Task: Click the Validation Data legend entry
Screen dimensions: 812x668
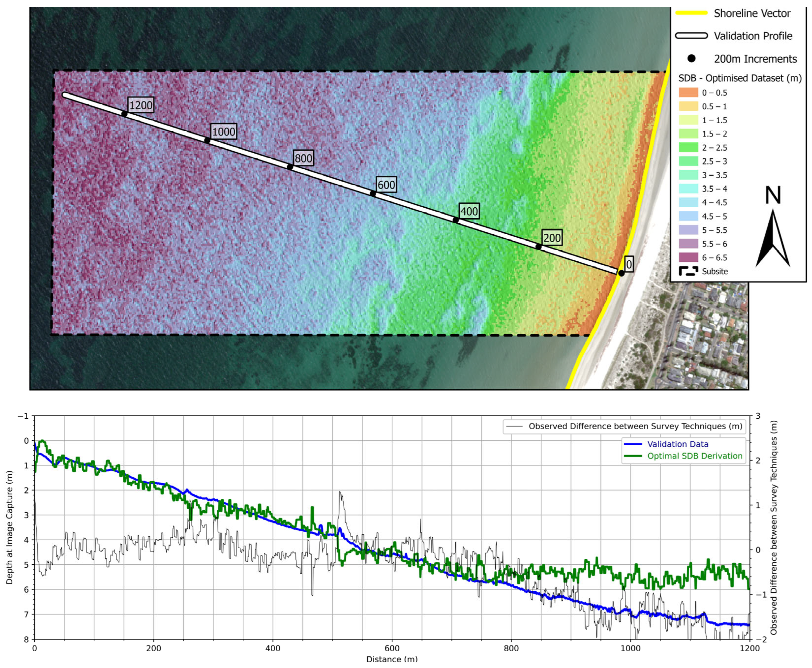Action: (677, 444)
